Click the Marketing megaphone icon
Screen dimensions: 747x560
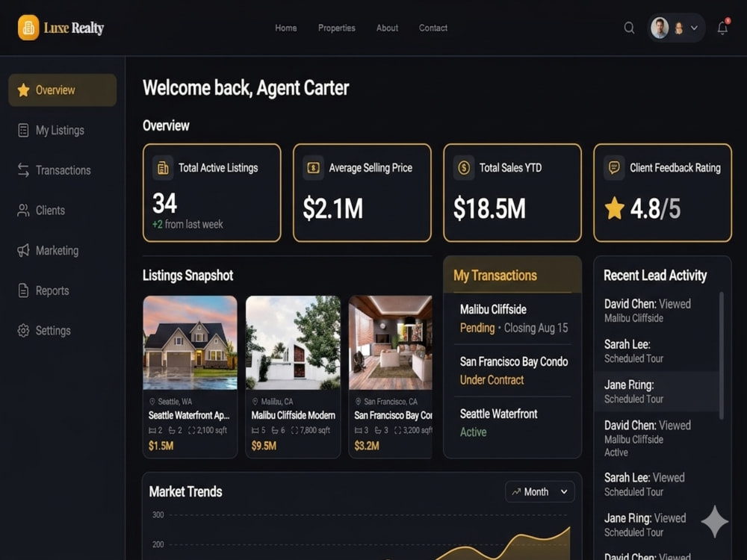pyautogui.click(x=23, y=250)
